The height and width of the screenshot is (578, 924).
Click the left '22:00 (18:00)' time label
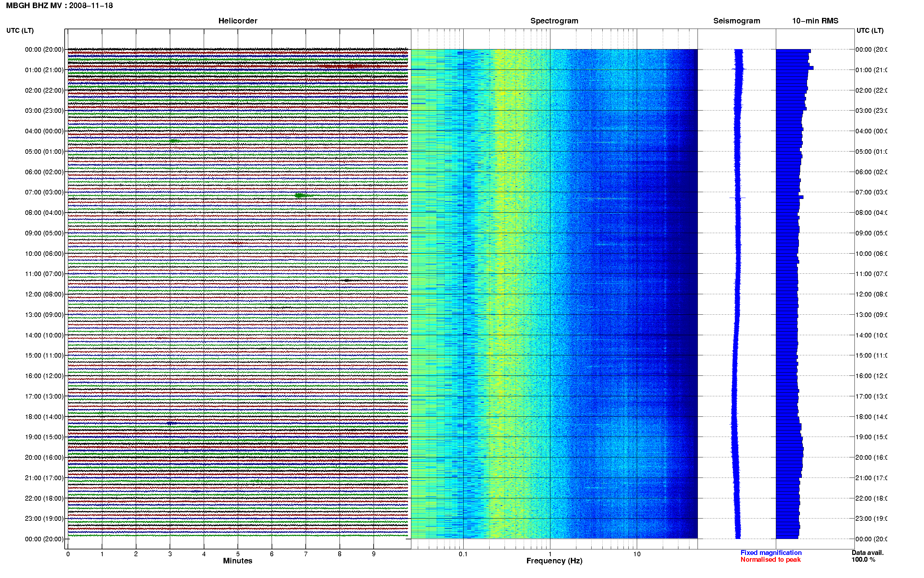[x=44, y=498]
